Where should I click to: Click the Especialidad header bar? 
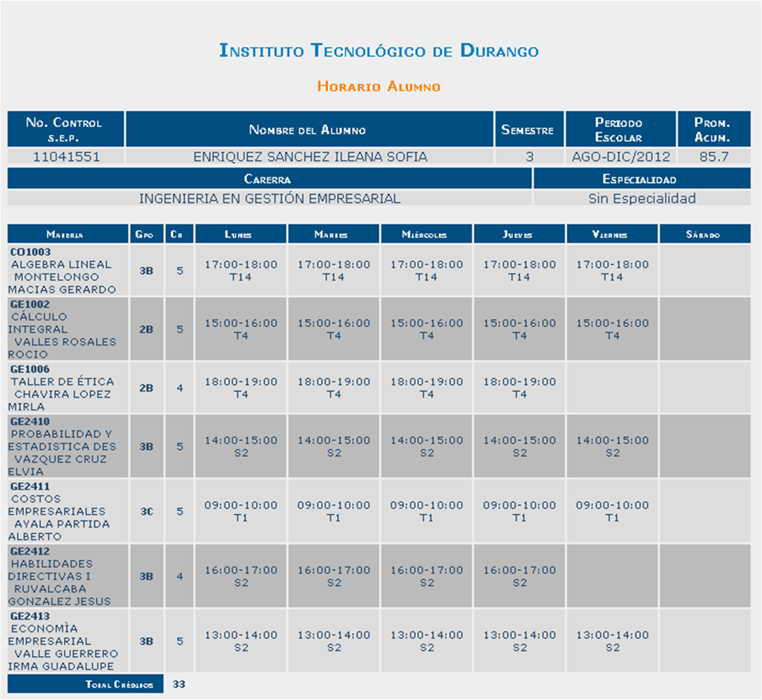click(x=642, y=178)
